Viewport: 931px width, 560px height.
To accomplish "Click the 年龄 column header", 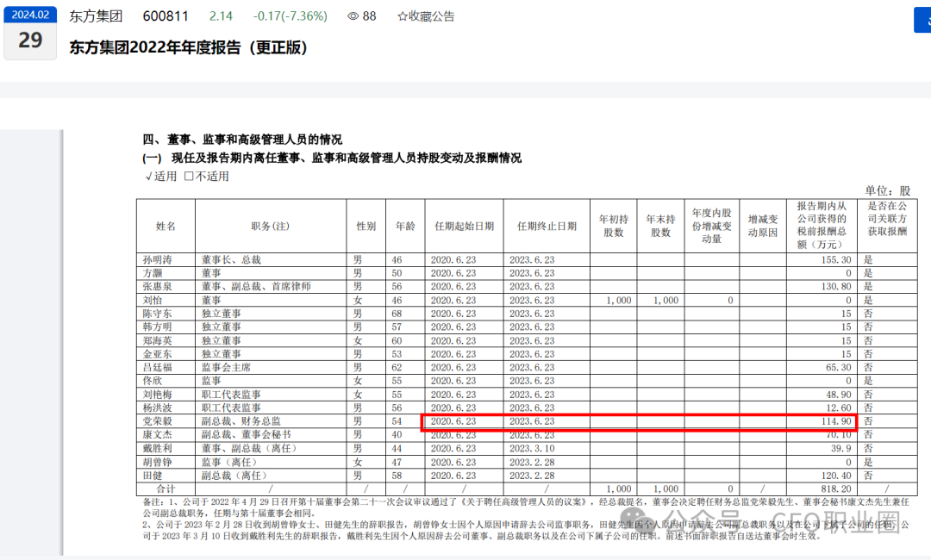I will click(405, 226).
